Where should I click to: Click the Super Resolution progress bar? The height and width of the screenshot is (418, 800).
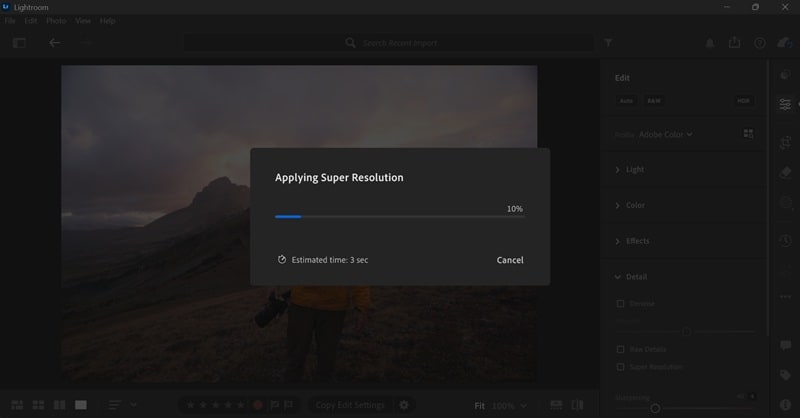point(399,217)
